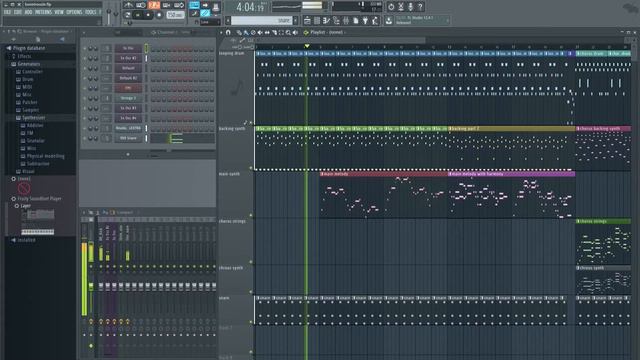640x360 pixels.
Task: Click the blue playlist window shortcut icon
Action: pos(194,5)
